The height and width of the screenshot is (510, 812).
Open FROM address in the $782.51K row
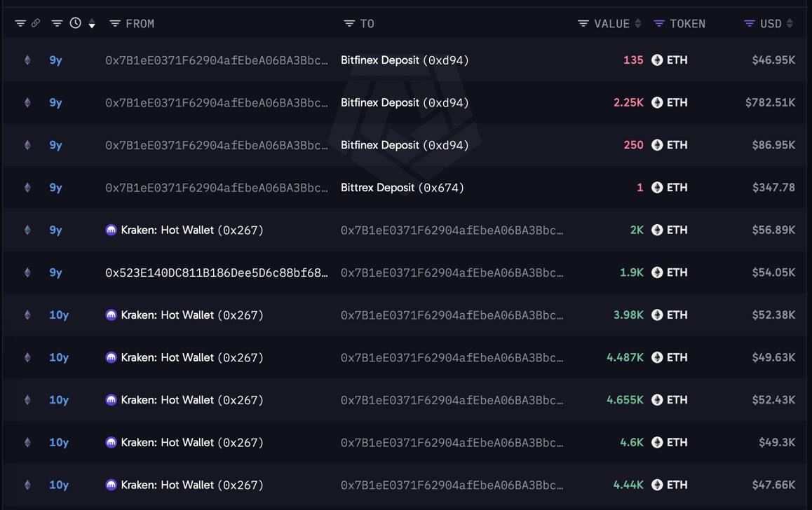click(x=217, y=102)
